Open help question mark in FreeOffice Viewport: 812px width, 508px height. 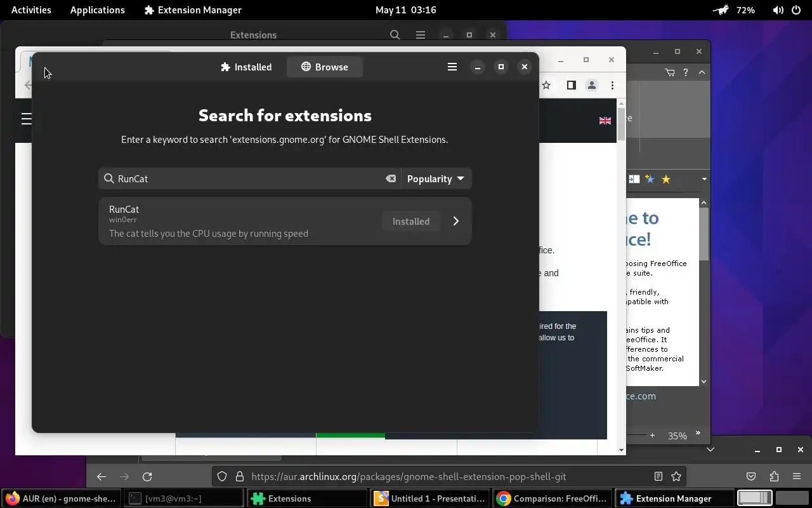pos(686,72)
